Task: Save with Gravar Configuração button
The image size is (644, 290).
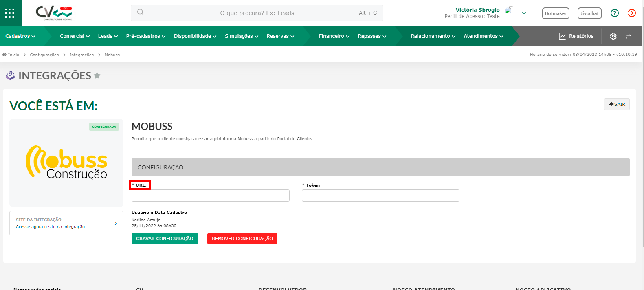Action: (x=165, y=239)
